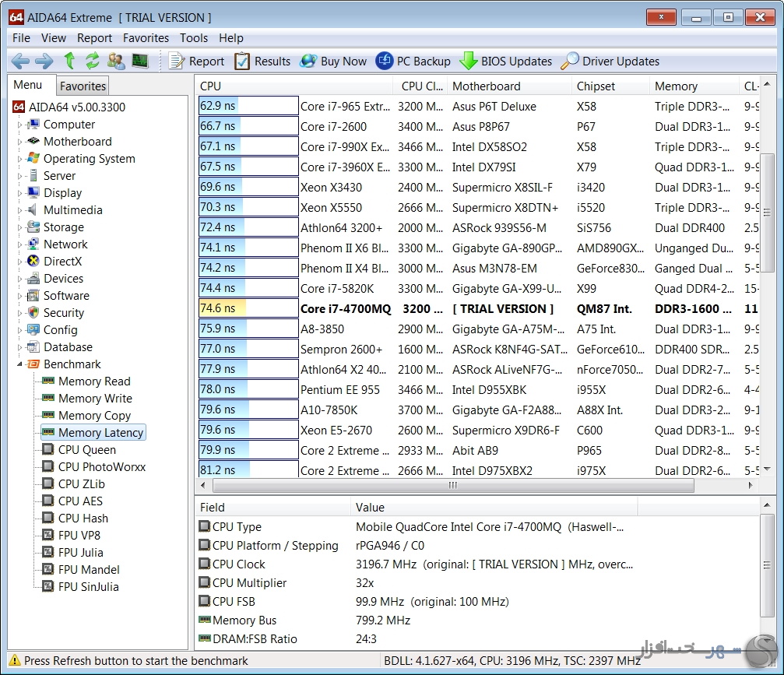
Task: Switch to the Favorites tab
Action: point(83,86)
